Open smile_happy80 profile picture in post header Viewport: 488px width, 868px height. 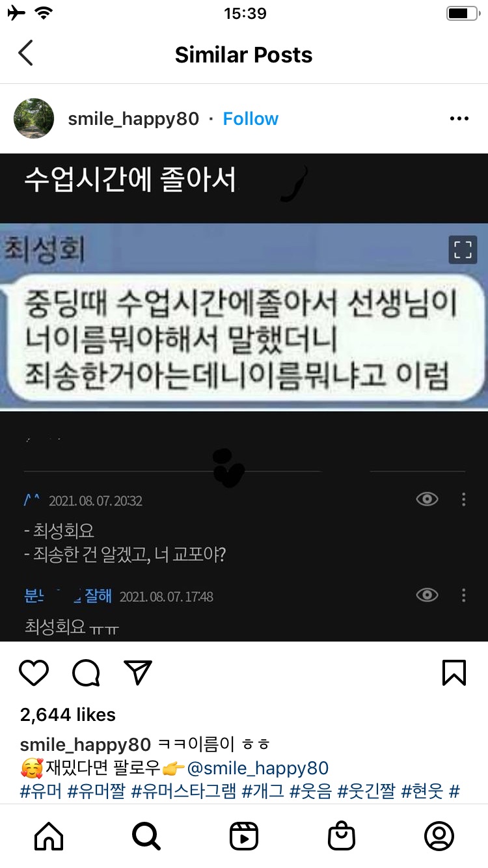(34, 118)
